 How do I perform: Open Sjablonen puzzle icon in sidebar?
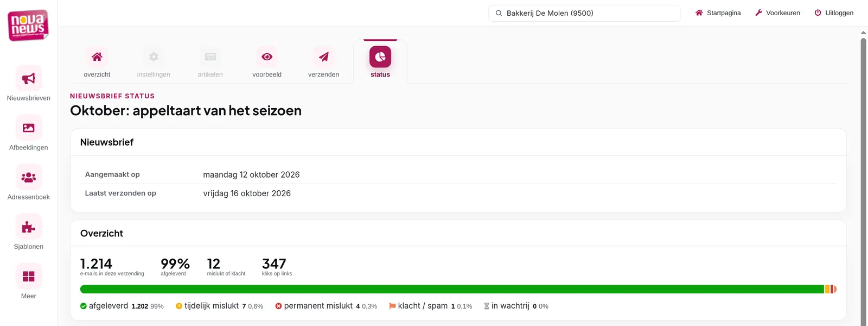pyautogui.click(x=29, y=227)
